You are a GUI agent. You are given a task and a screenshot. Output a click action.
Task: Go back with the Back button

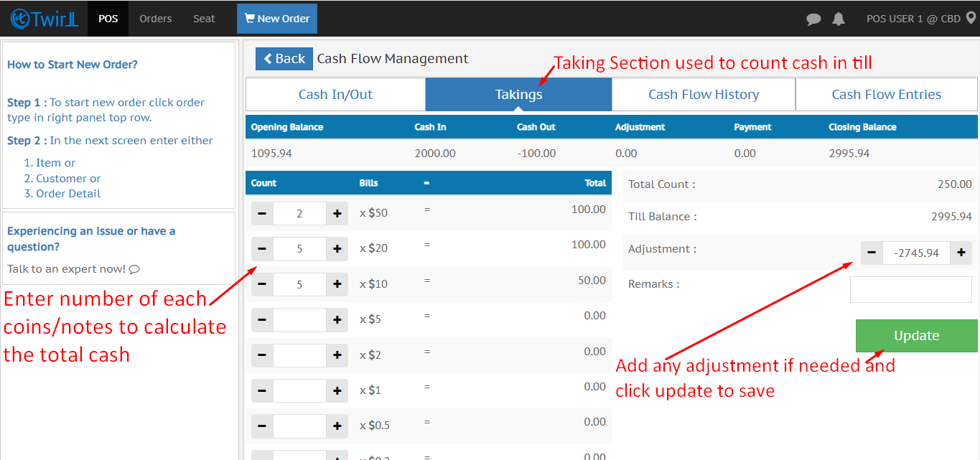coord(284,59)
